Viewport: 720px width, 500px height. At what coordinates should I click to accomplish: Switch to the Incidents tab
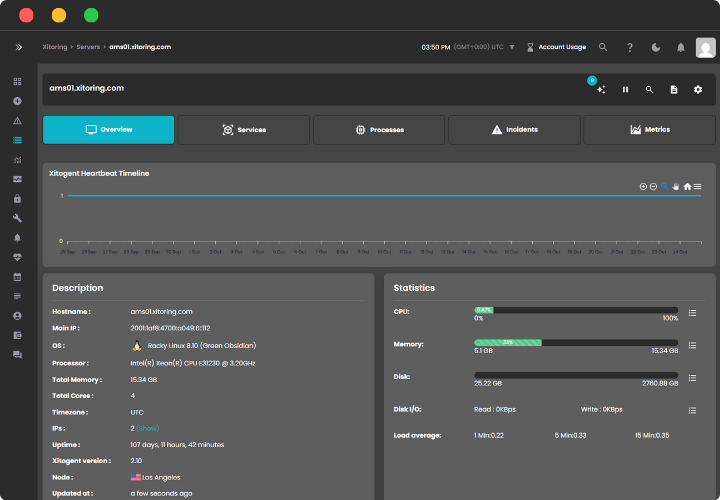pos(514,130)
